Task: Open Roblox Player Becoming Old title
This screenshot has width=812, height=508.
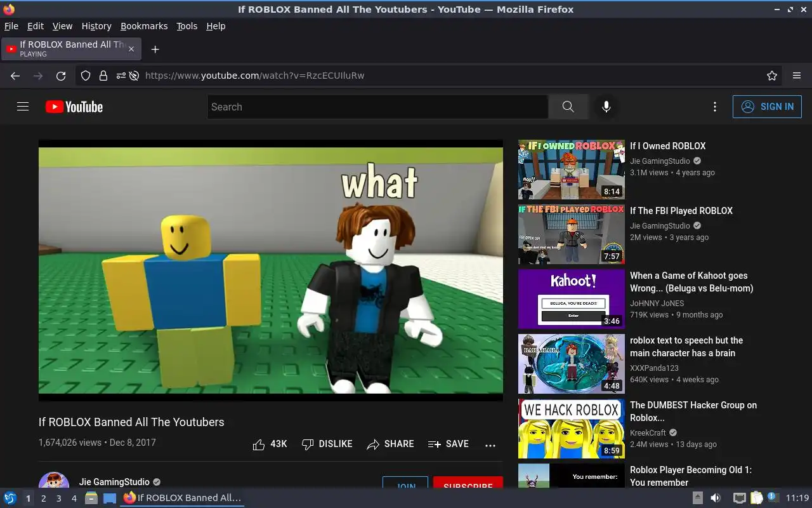Action: click(691, 476)
